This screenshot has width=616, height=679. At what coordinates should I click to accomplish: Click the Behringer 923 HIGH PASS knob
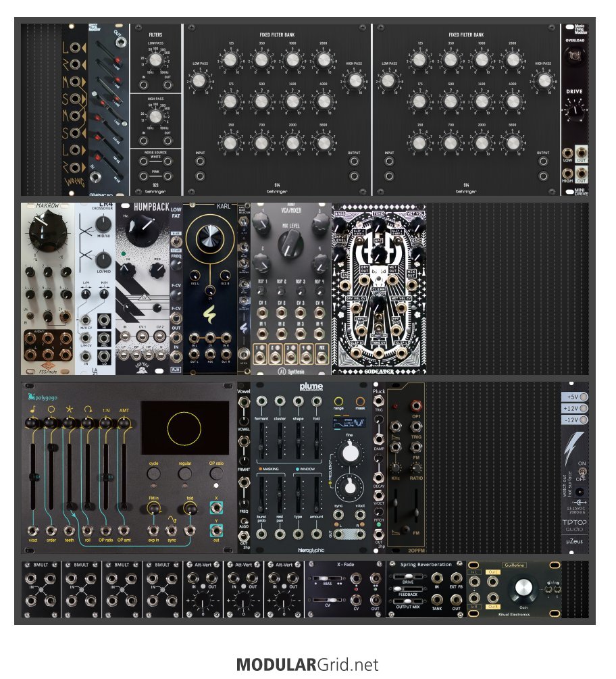155,116
